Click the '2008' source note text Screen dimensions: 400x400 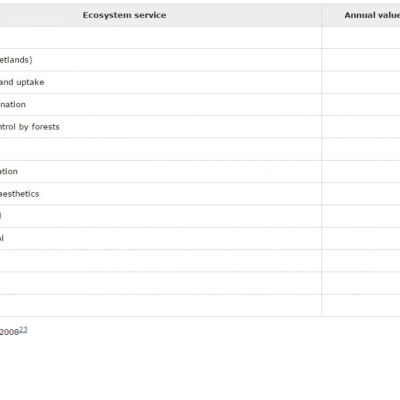click(9, 332)
